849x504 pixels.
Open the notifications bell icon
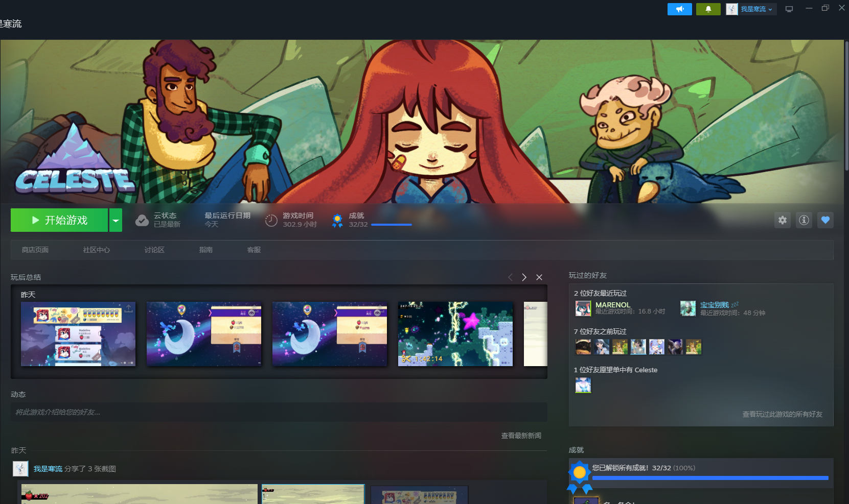pyautogui.click(x=708, y=9)
